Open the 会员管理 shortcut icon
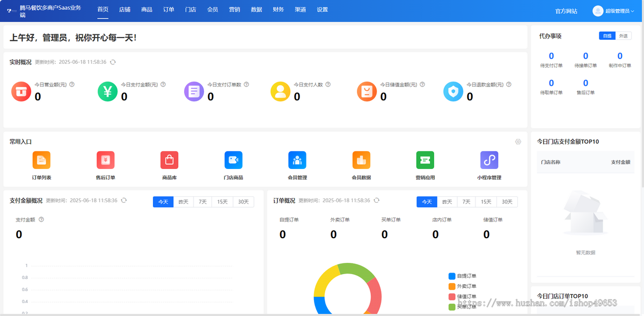 pyautogui.click(x=297, y=160)
